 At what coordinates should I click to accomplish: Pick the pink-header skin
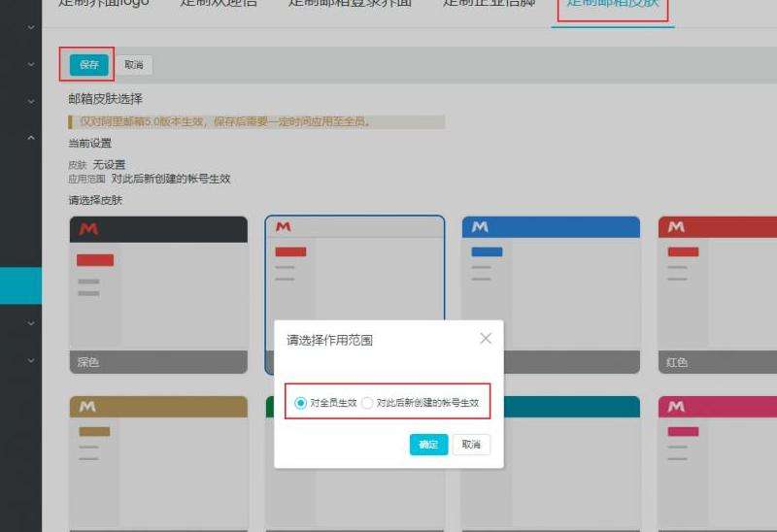(718, 464)
